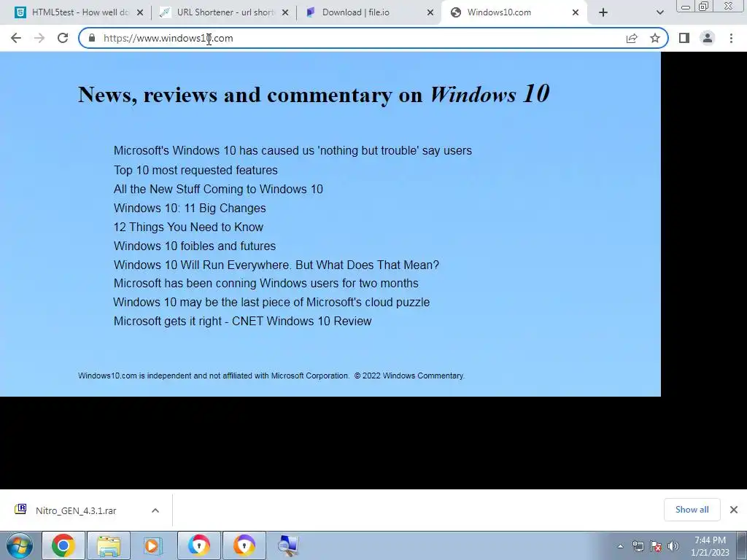Open the clock showing 7:44 PM

[711, 546]
